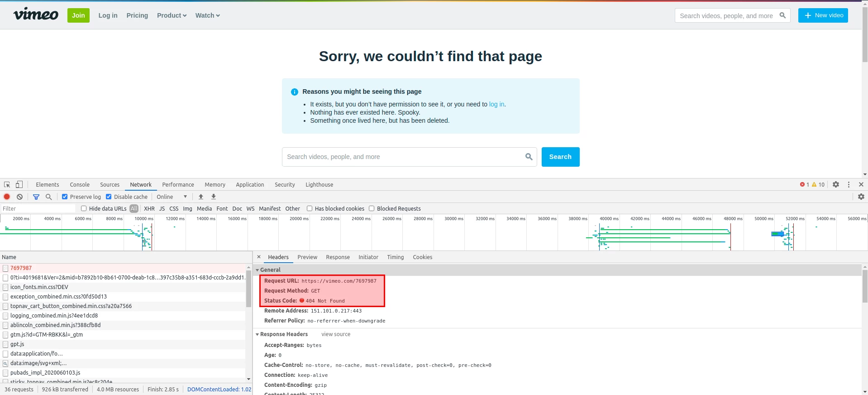This screenshot has width=868, height=395.
Task: Select the inspect element picker icon
Action: [x=7, y=184]
